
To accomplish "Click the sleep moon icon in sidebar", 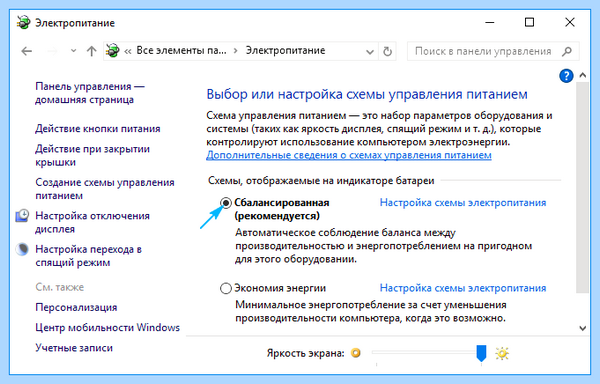I will pos(22,249).
